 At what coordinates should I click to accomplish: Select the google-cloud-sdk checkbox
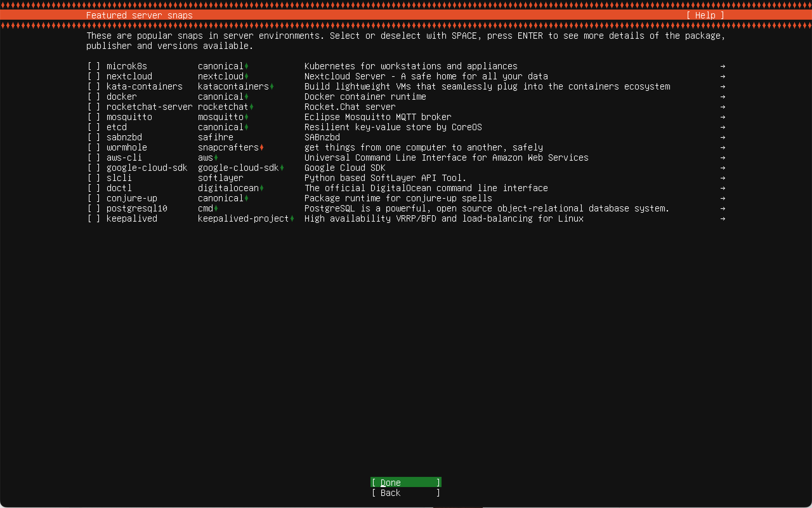[94, 168]
